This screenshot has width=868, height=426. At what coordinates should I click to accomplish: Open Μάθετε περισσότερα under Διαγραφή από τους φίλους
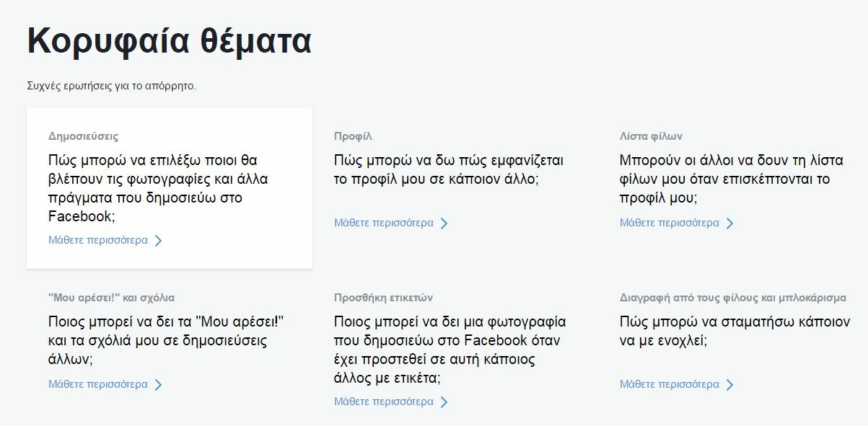(670, 384)
